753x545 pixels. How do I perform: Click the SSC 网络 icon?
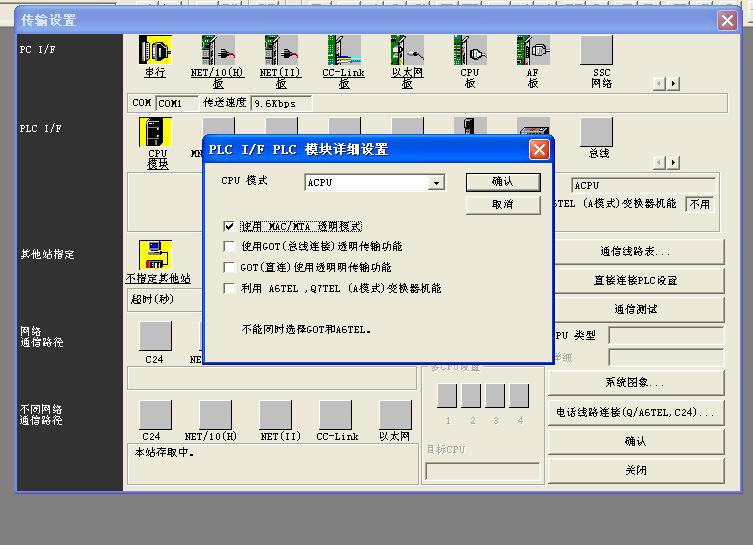[596, 50]
